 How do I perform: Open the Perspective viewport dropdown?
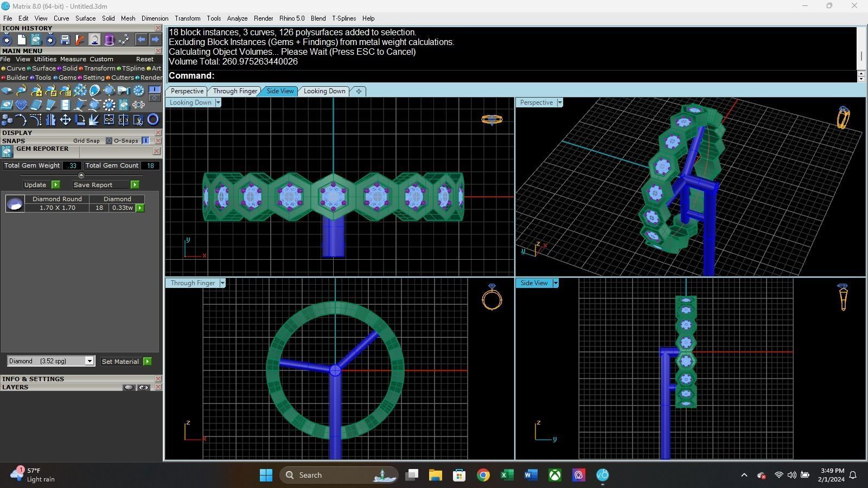coord(560,102)
